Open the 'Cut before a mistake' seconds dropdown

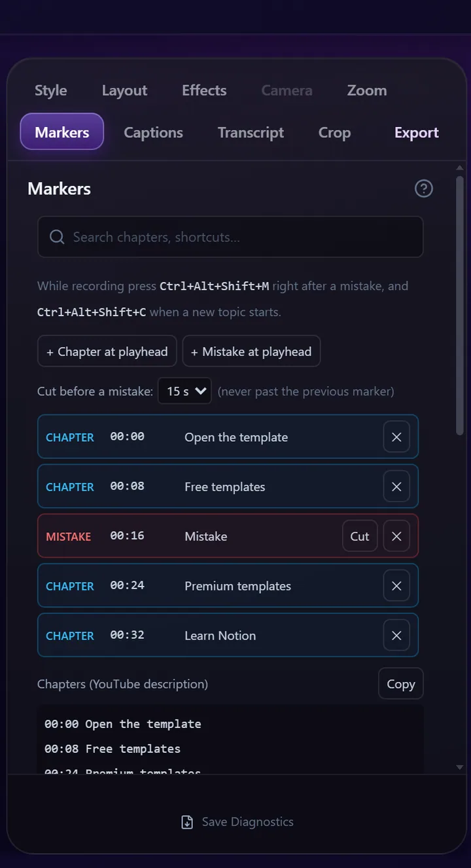coord(184,391)
